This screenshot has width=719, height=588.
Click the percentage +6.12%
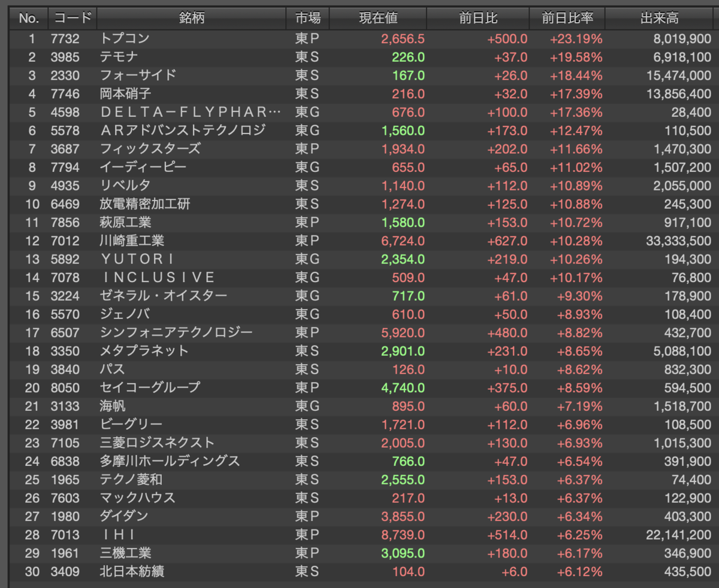(x=579, y=572)
